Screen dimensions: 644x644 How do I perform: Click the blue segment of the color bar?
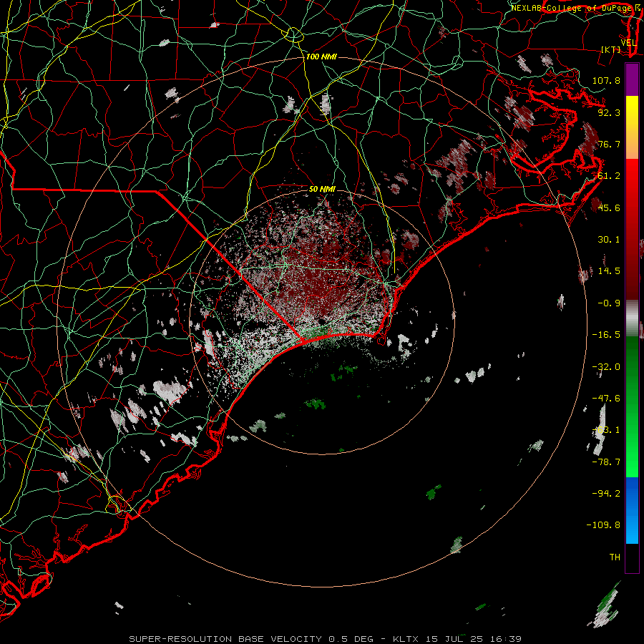(632, 510)
